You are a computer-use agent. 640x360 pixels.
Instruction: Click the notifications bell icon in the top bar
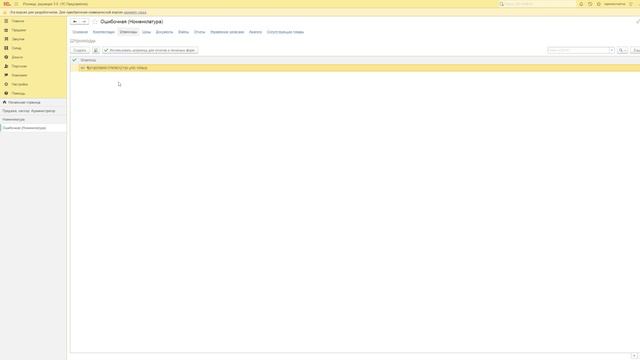[x=581, y=4]
